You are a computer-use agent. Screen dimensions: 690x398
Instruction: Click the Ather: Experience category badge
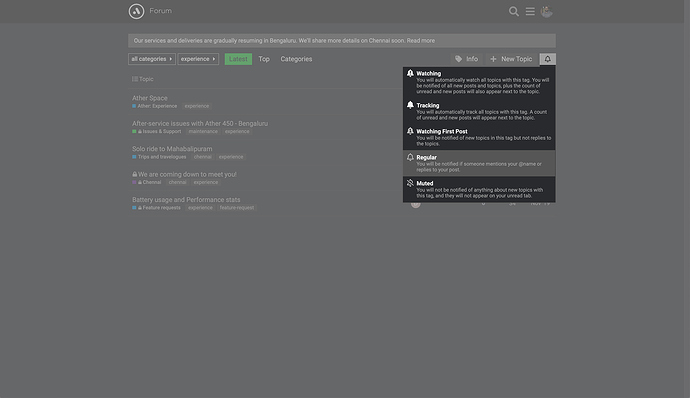[x=154, y=106]
